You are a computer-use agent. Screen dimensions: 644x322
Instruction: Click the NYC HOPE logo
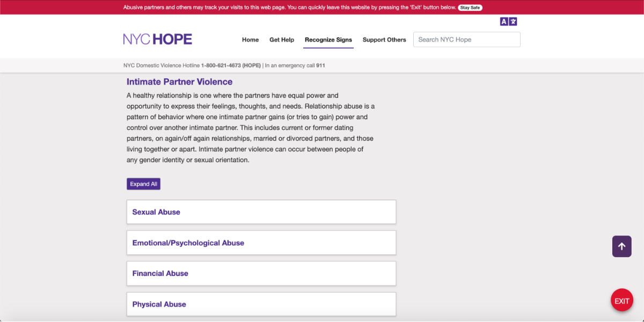point(158,39)
